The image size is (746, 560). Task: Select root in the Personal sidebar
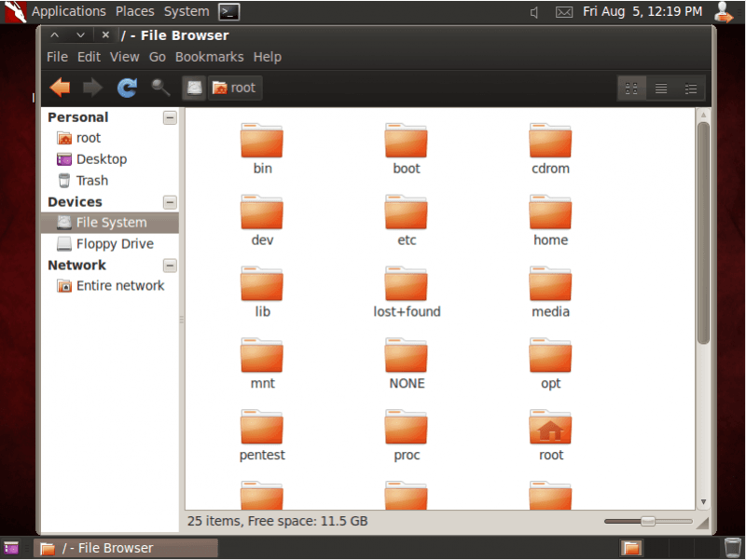click(x=110, y=138)
